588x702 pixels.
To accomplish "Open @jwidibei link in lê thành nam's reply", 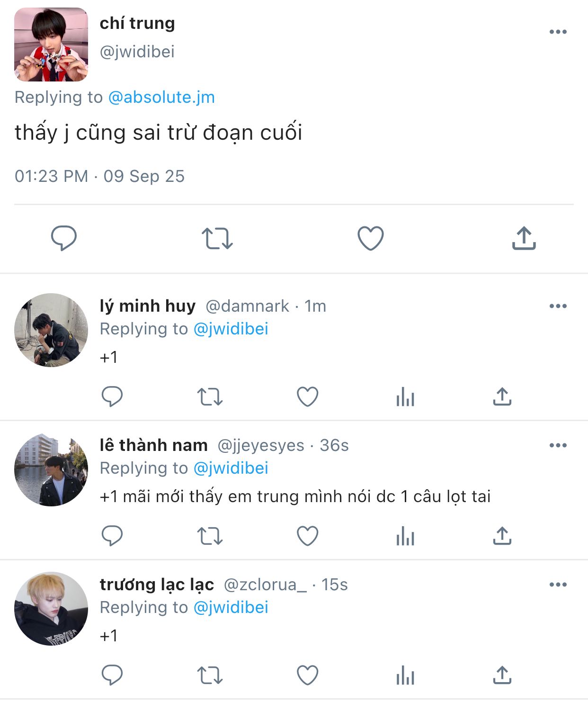I will coord(231,468).
